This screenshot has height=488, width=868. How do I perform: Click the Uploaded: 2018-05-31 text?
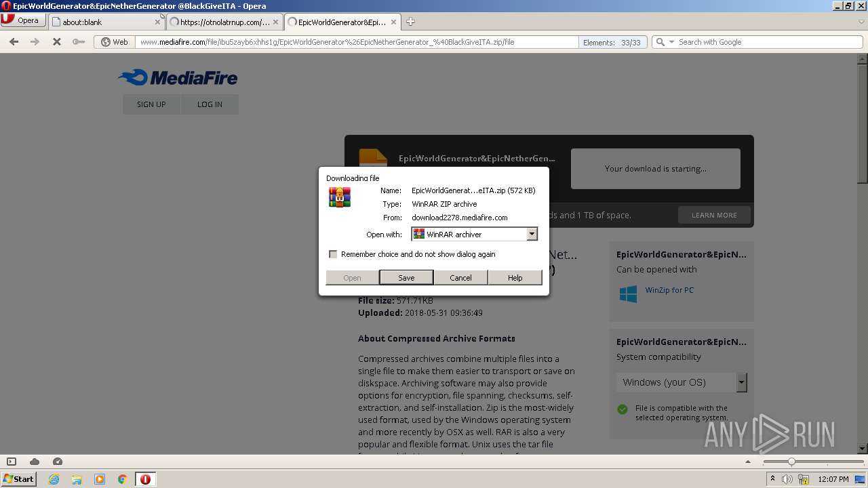(420, 313)
